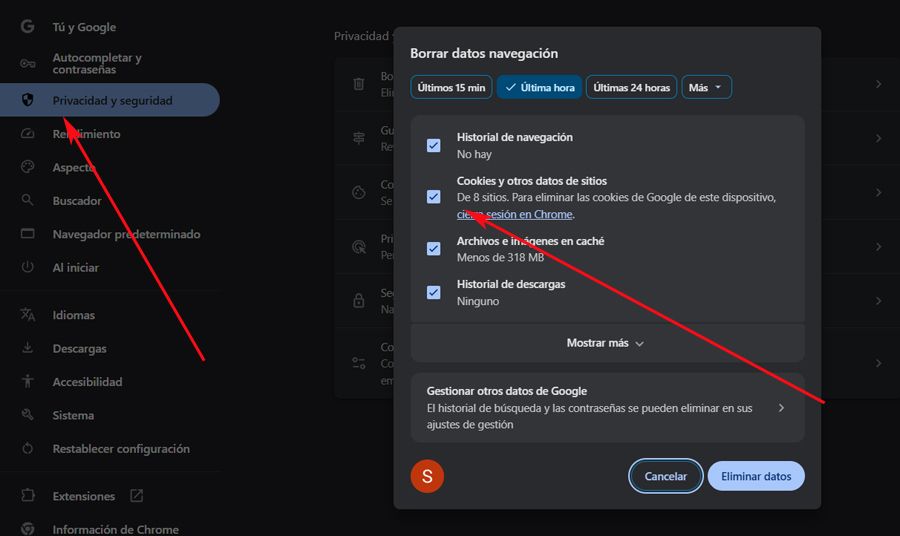Click the trash can icon in the privacy list
This screenshot has height=536, width=900.
coord(359,84)
